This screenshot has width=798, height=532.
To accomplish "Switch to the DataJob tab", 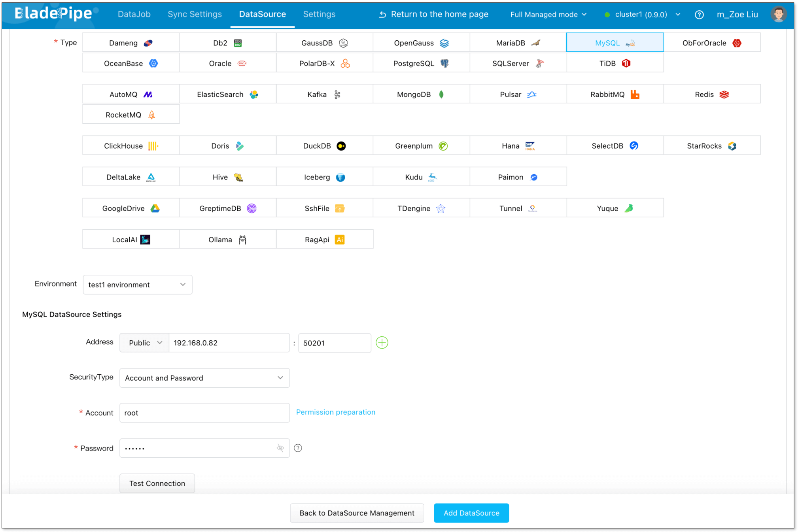I will point(134,14).
